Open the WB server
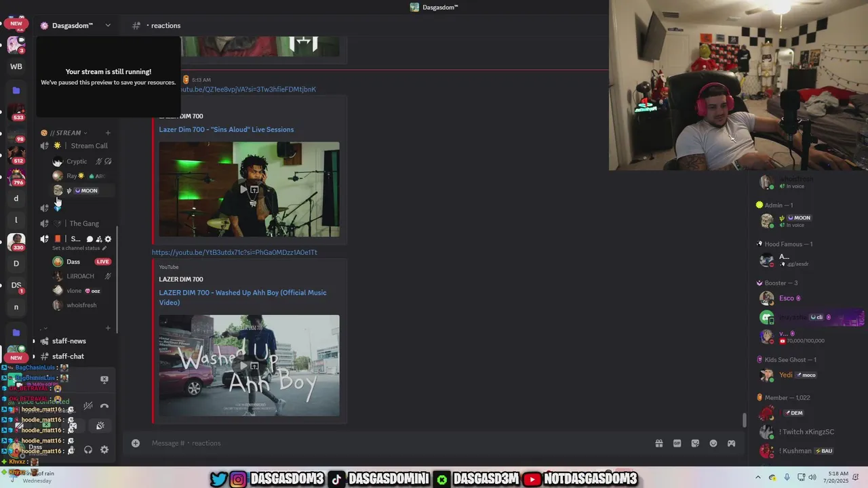 [16, 66]
